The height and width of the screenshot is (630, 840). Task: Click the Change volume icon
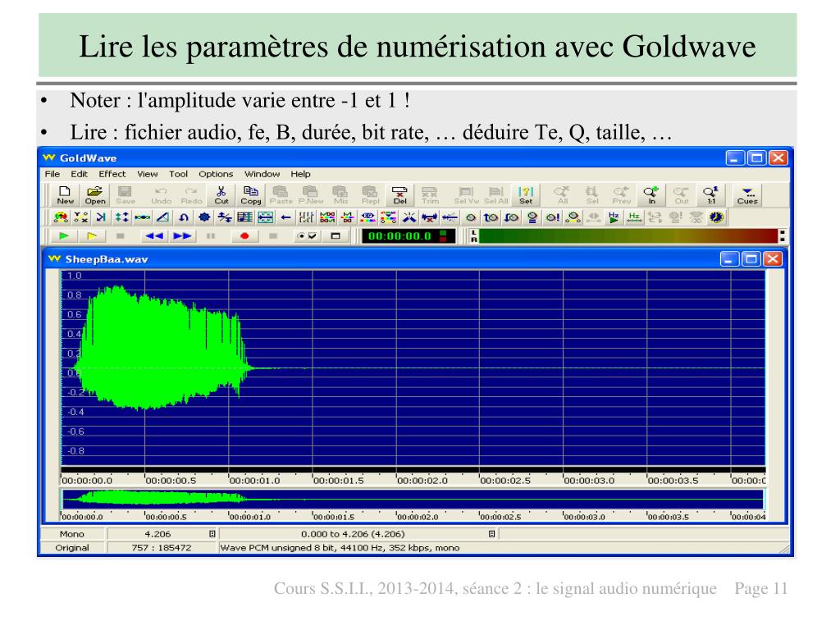click(x=470, y=217)
